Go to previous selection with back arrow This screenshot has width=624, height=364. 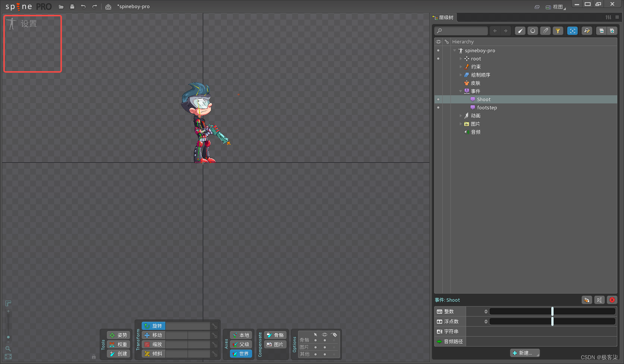pos(495,31)
